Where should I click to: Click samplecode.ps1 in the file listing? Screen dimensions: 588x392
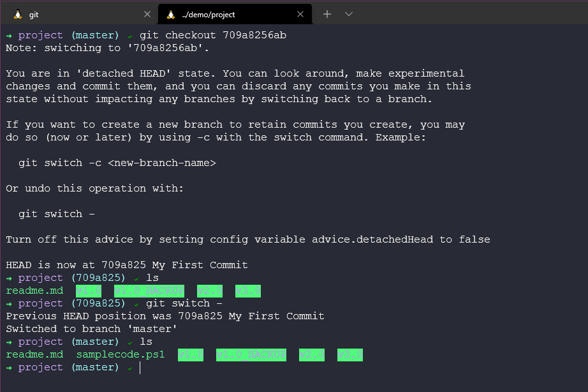tap(121, 354)
